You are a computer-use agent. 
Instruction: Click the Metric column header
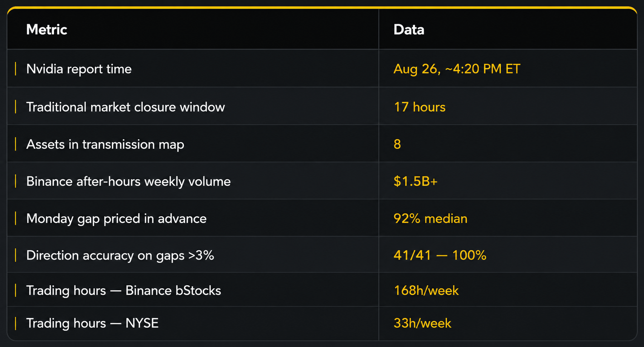[x=46, y=29]
